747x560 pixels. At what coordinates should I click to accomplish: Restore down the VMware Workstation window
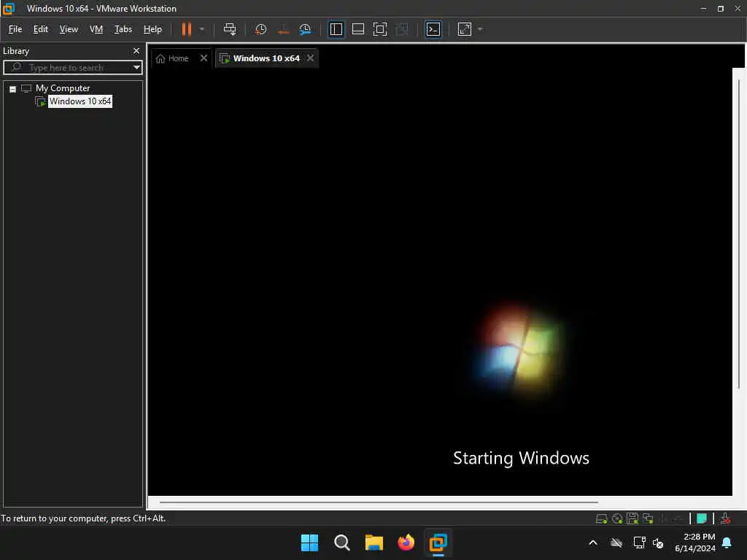(x=720, y=9)
